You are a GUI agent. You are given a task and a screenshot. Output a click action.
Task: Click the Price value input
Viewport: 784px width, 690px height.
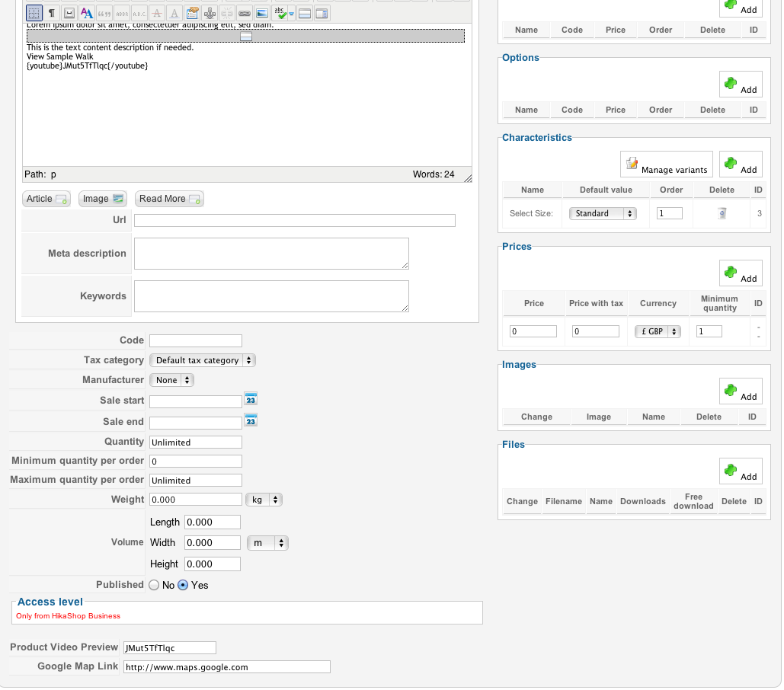533,332
